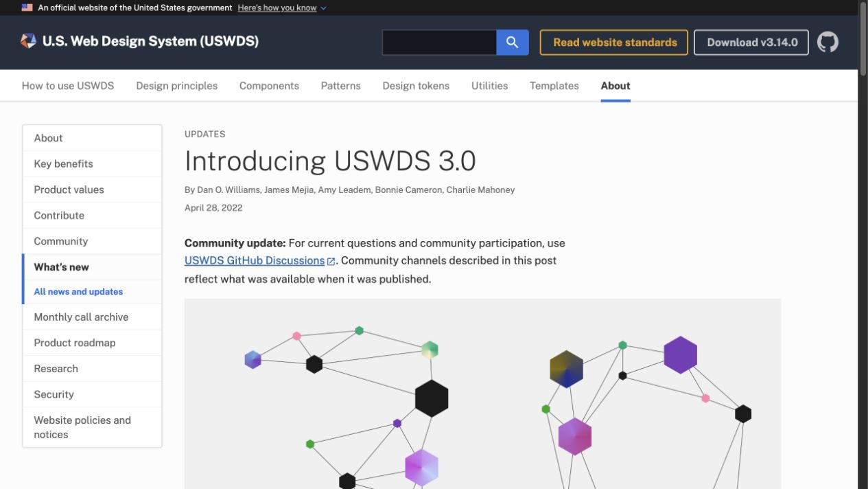Go to Design principles nav item
This screenshot has height=489, width=868.
176,86
